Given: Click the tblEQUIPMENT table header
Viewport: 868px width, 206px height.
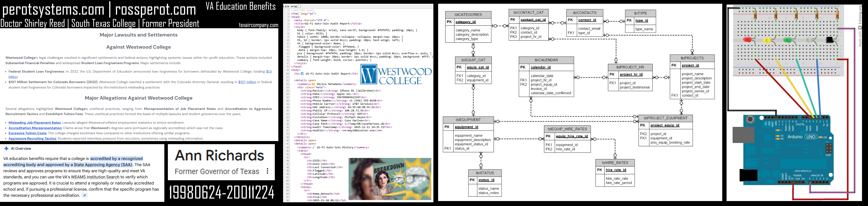Looking at the screenshot, I should tap(468, 120).
